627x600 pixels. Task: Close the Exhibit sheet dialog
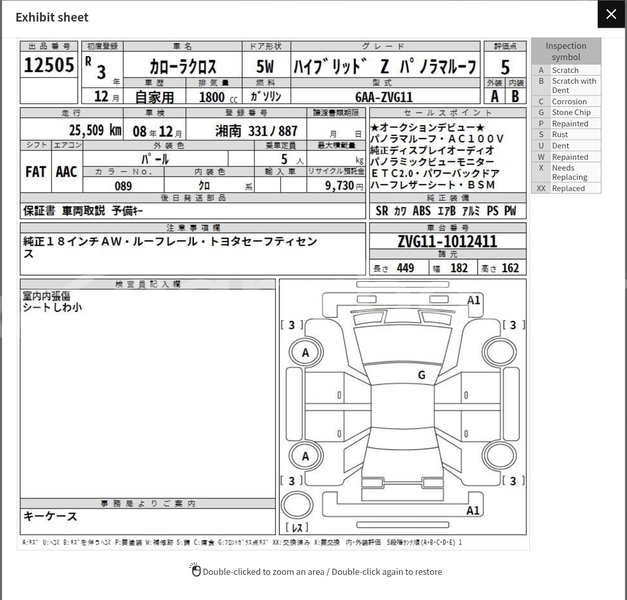[x=611, y=14]
